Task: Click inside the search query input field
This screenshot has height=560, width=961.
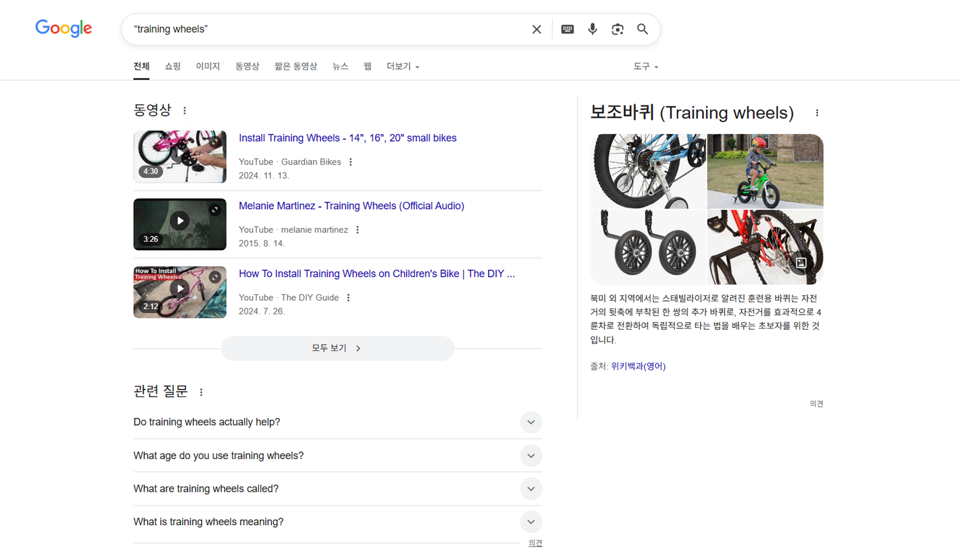Action: [324, 29]
